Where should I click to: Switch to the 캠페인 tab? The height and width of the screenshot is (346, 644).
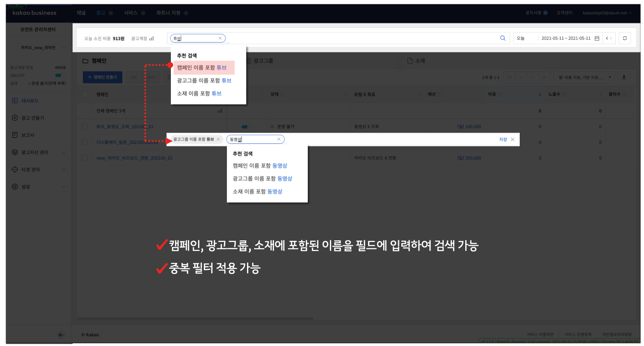[95, 61]
